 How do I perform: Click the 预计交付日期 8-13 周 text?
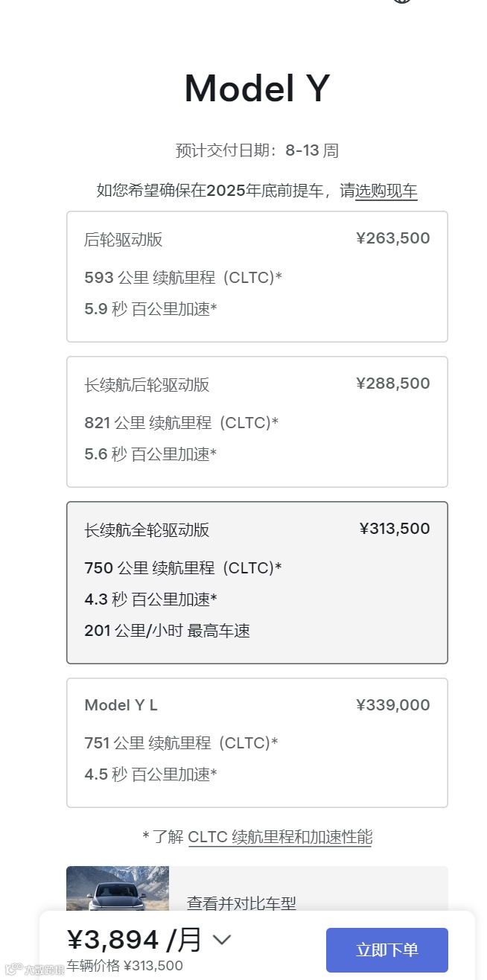click(x=257, y=150)
